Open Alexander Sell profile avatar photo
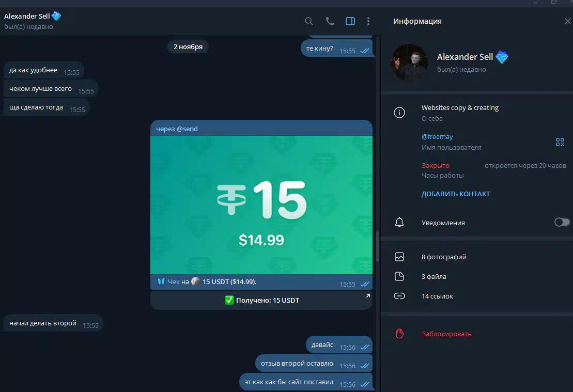This screenshot has width=573, height=392. coord(409,62)
